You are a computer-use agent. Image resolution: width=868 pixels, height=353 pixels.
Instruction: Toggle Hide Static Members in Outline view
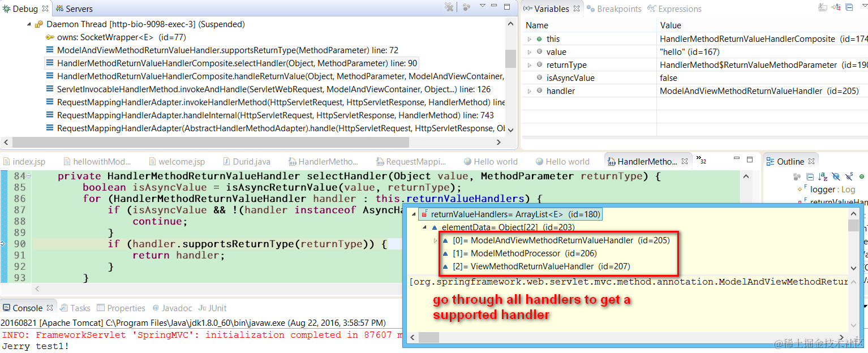pos(849,176)
